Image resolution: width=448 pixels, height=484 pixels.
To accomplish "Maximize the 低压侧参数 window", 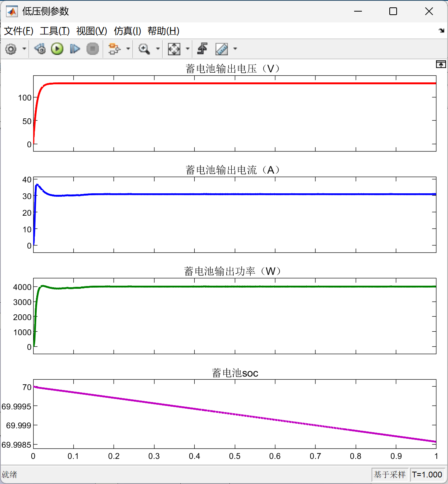I will [x=393, y=12].
